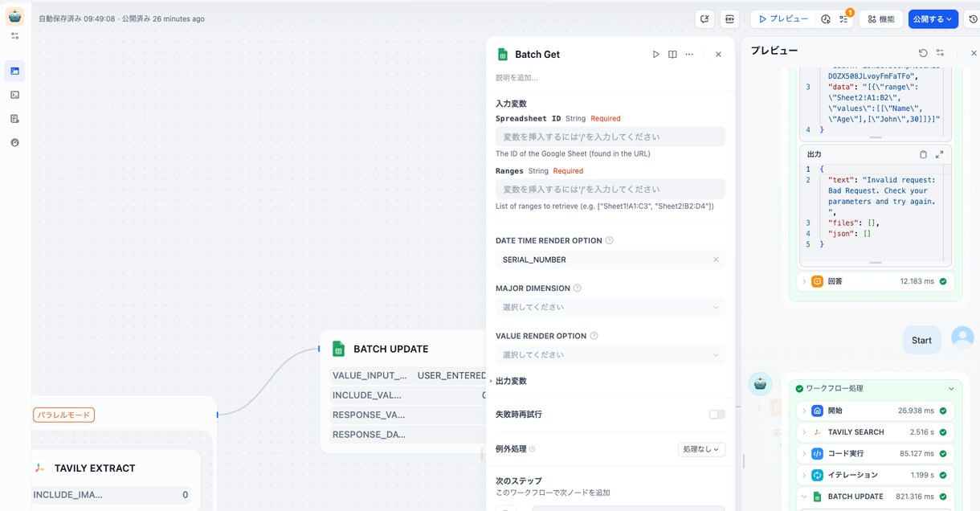
Task: Click the Batch Get Google Sheets icon
Action: click(x=503, y=55)
